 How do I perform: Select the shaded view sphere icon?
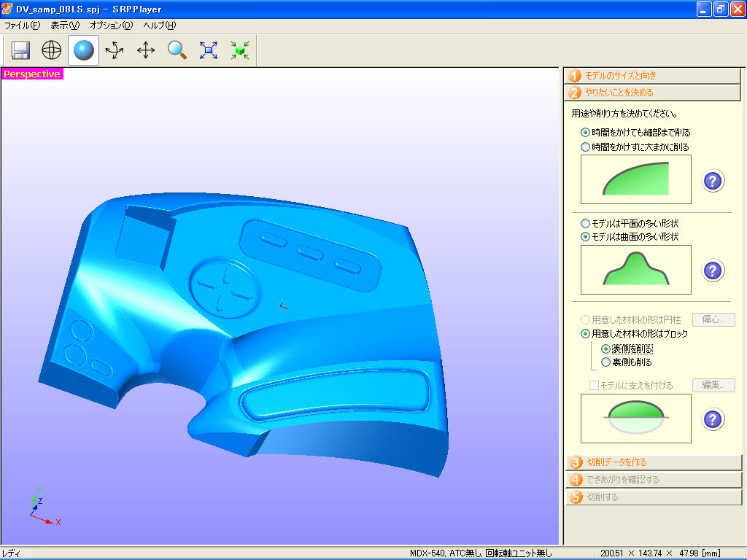point(82,50)
